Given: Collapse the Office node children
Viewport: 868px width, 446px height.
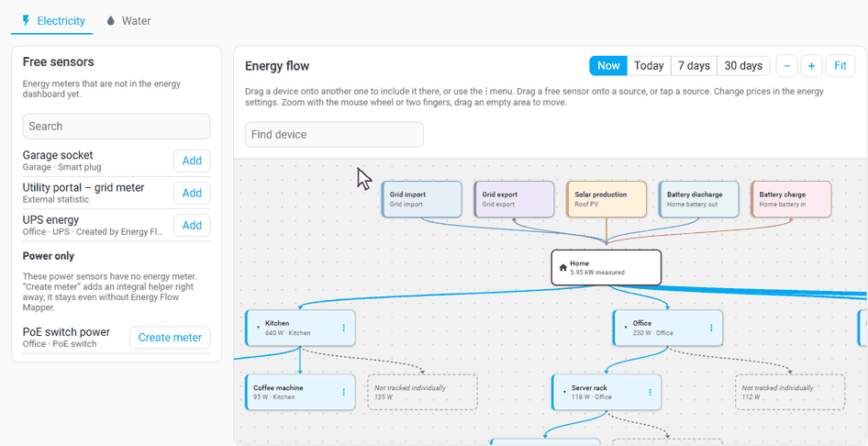Looking at the screenshot, I should (626, 328).
